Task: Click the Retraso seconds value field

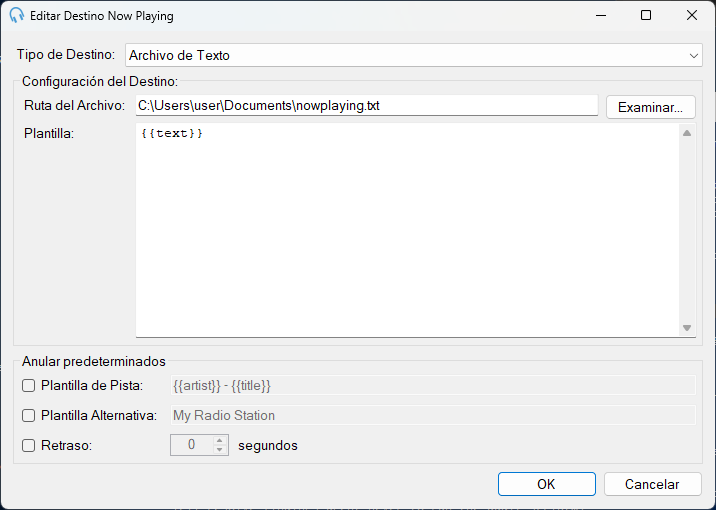Action: [192, 445]
